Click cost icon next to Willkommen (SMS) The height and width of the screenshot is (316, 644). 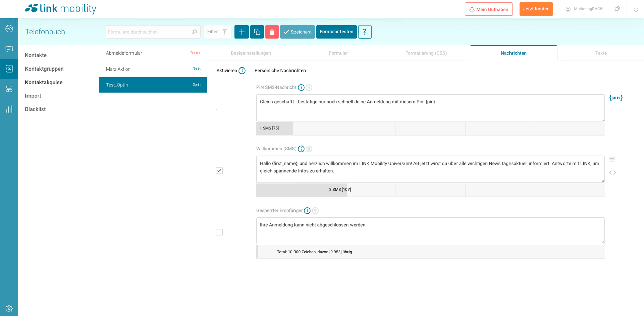tap(309, 149)
